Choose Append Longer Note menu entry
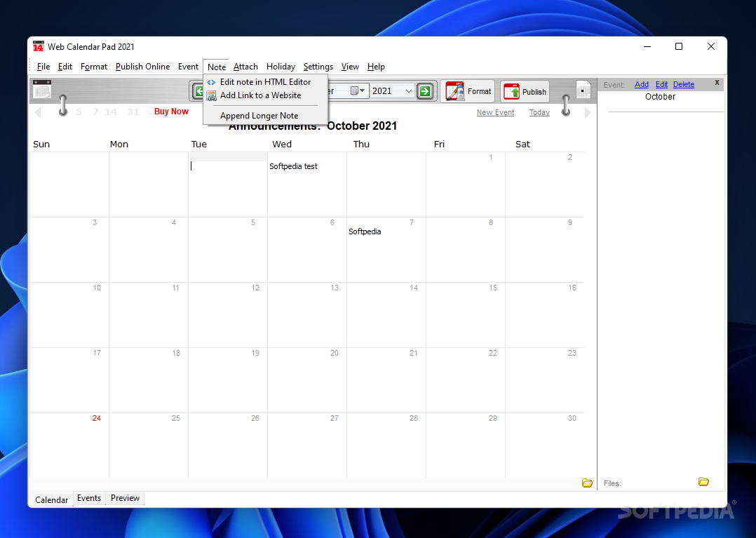Image resolution: width=756 pixels, height=538 pixels. point(265,116)
